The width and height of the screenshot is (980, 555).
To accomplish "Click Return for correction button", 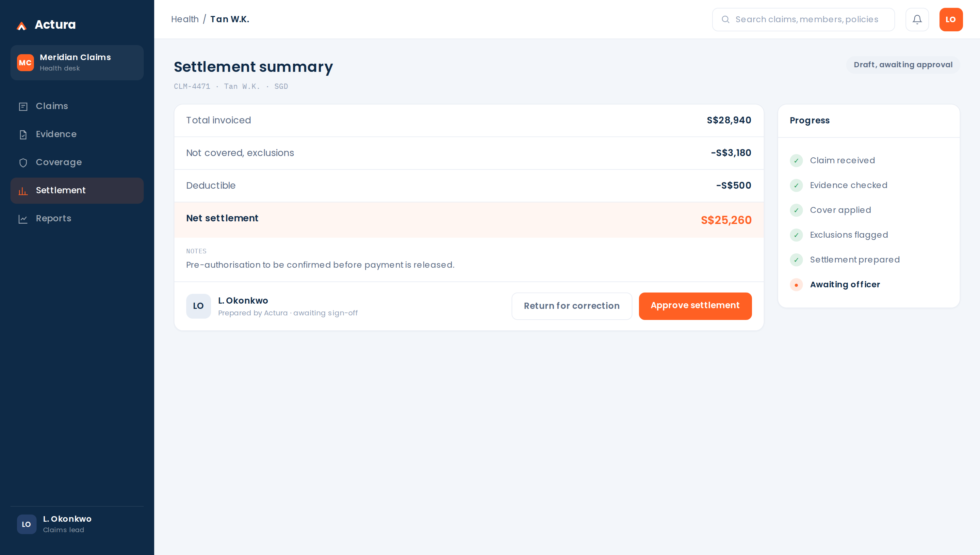I will tap(571, 306).
